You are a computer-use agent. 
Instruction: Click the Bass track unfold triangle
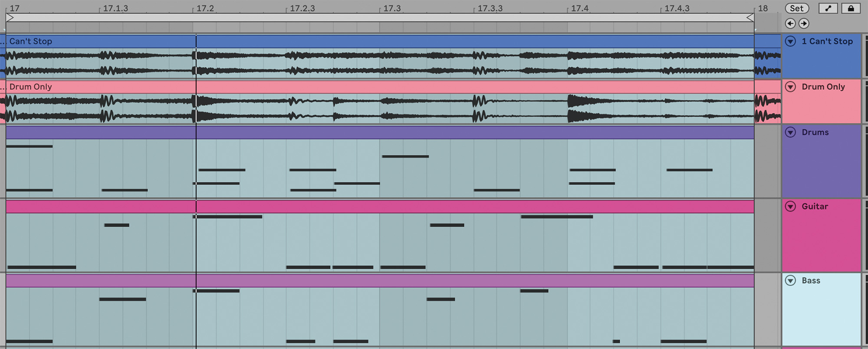pyautogui.click(x=790, y=281)
